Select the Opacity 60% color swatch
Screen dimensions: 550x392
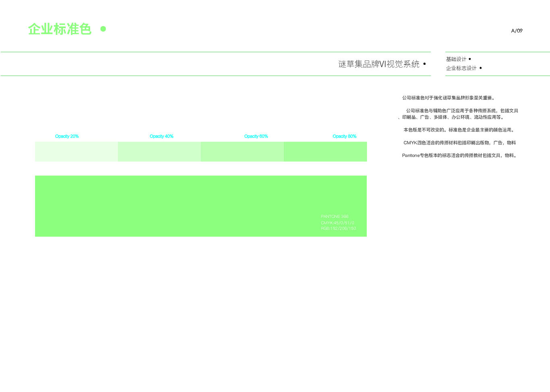[242, 152]
